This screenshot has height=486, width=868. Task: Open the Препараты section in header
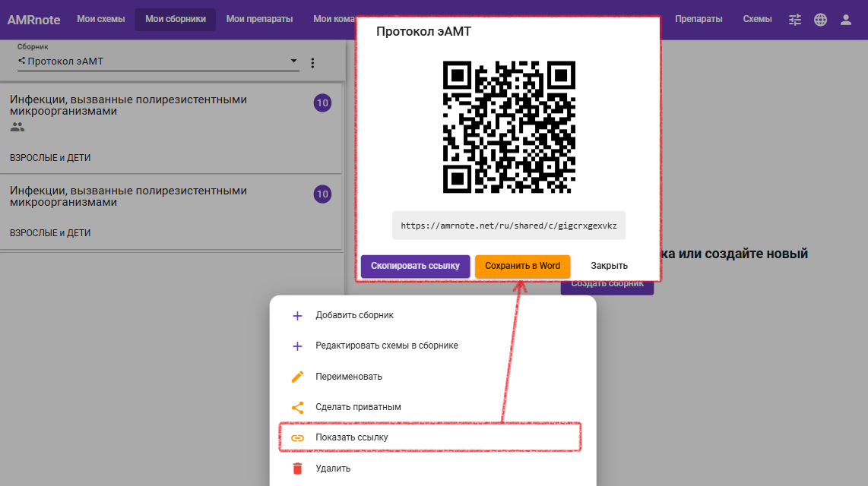(699, 19)
